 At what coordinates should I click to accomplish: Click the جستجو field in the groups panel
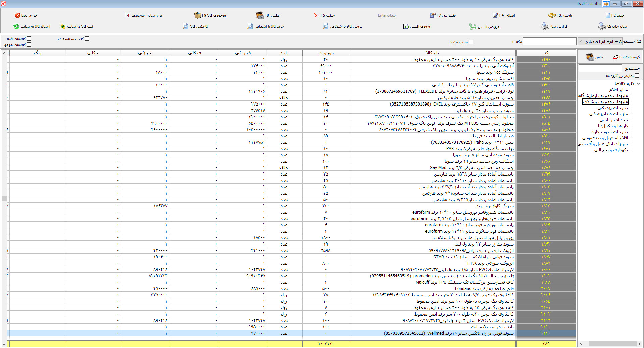(x=600, y=68)
